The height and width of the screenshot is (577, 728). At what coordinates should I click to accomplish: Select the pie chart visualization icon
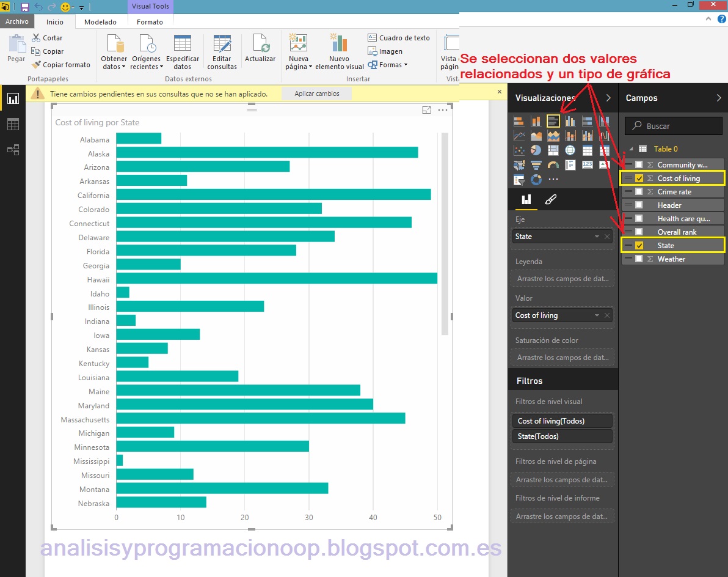pos(536,150)
